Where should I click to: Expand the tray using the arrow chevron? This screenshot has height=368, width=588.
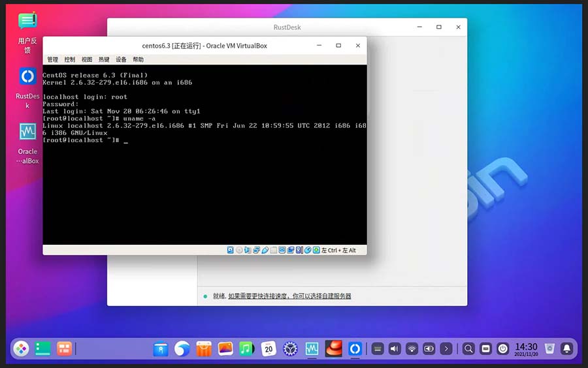(x=446, y=349)
